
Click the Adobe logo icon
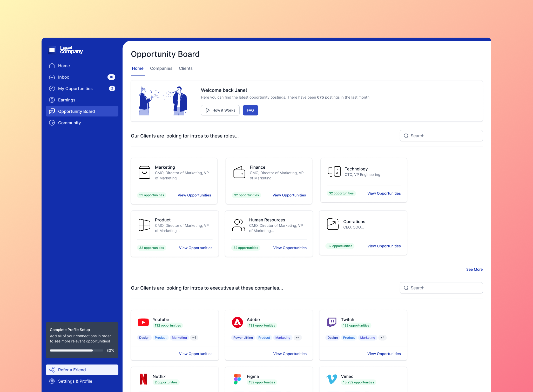pyautogui.click(x=237, y=322)
